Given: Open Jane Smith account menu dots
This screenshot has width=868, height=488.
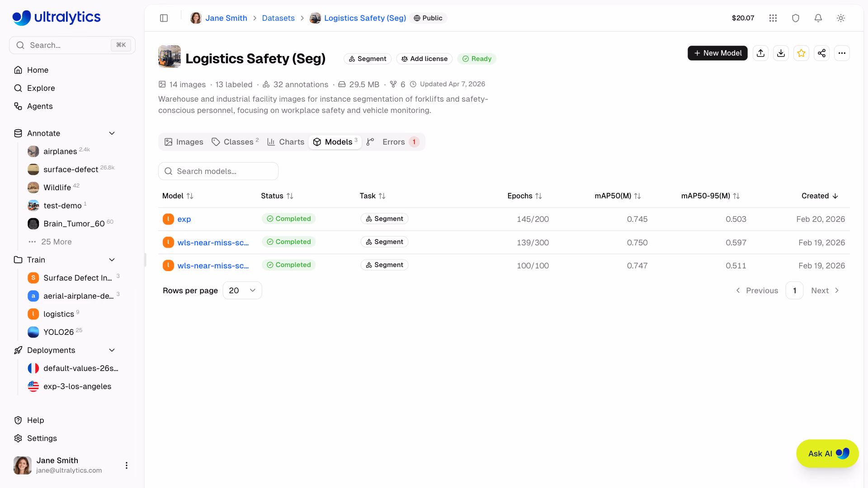Looking at the screenshot, I should point(127,465).
